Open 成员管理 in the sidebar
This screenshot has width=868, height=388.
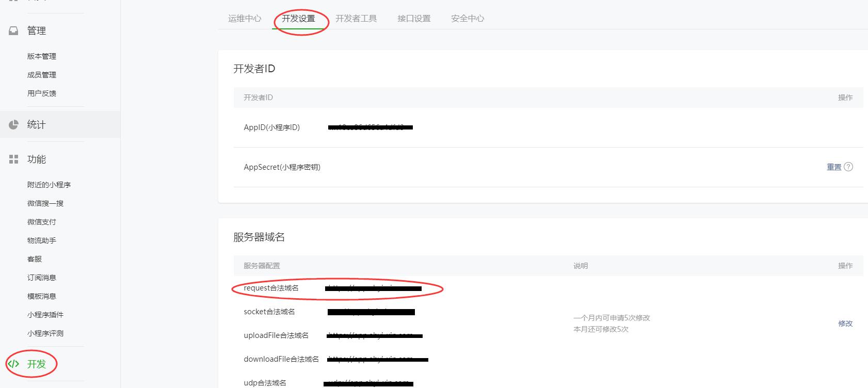click(42, 75)
